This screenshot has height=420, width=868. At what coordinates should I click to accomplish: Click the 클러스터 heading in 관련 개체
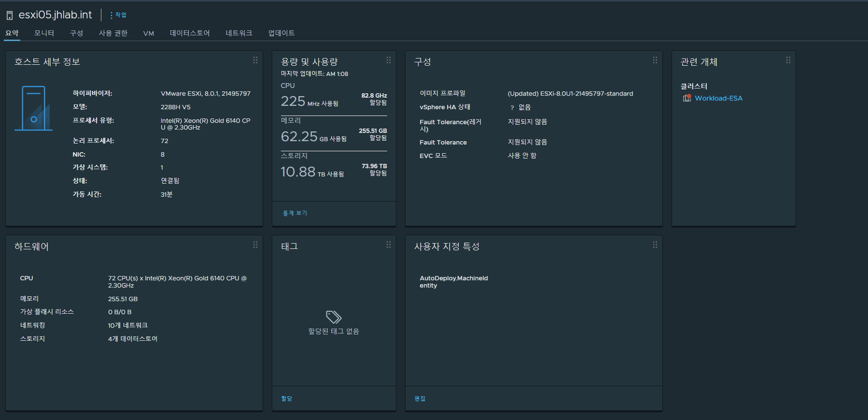click(x=694, y=86)
